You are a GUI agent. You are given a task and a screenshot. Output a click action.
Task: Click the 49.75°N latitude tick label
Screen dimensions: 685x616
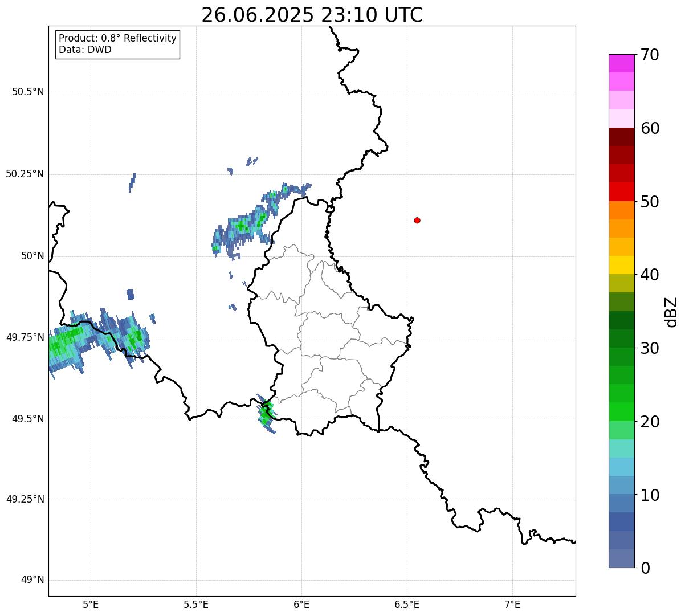click(x=25, y=337)
